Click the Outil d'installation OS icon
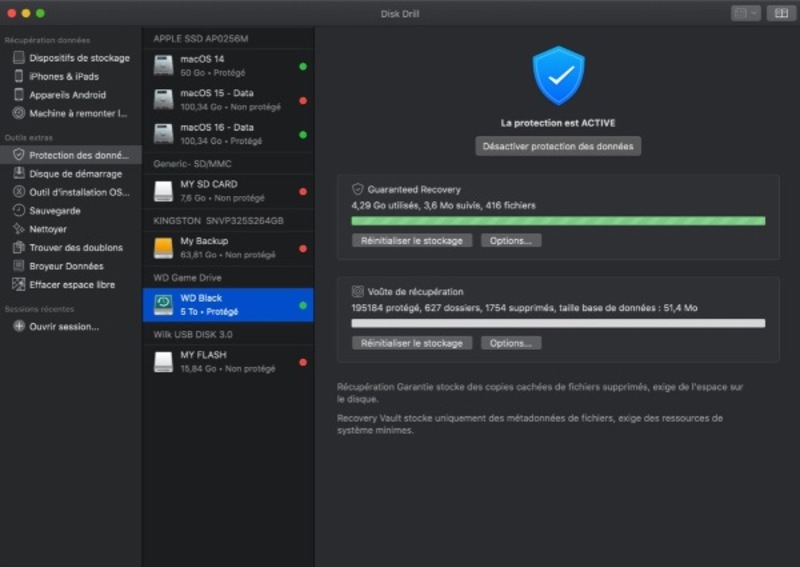Screen dimensions: 800x567 coord(18,192)
